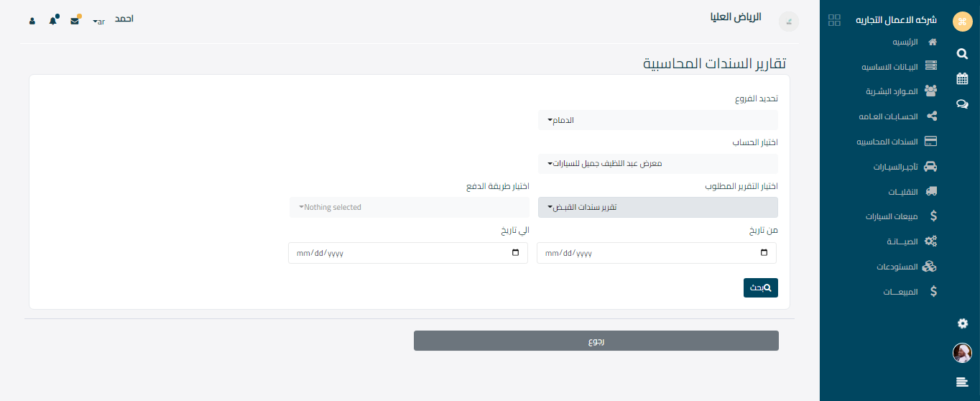The height and width of the screenshot is (401, 980).
Task: Open the calendar icon in sidebar
Action: [962, 79]
